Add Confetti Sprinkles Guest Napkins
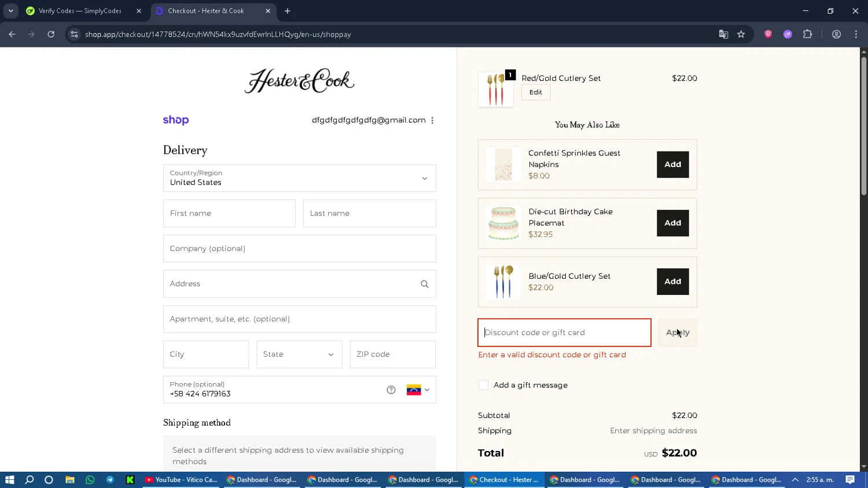This screenshot has height=488, width=868. [672, 165]
